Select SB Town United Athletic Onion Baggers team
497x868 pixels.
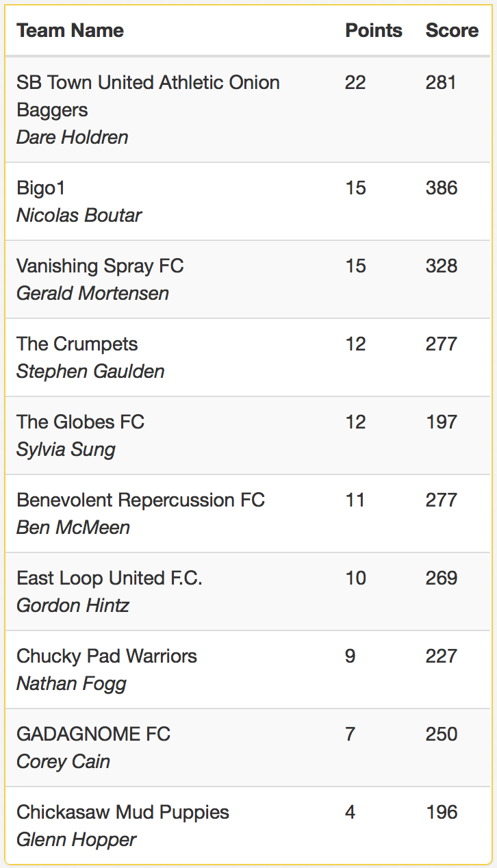(148, 96)
